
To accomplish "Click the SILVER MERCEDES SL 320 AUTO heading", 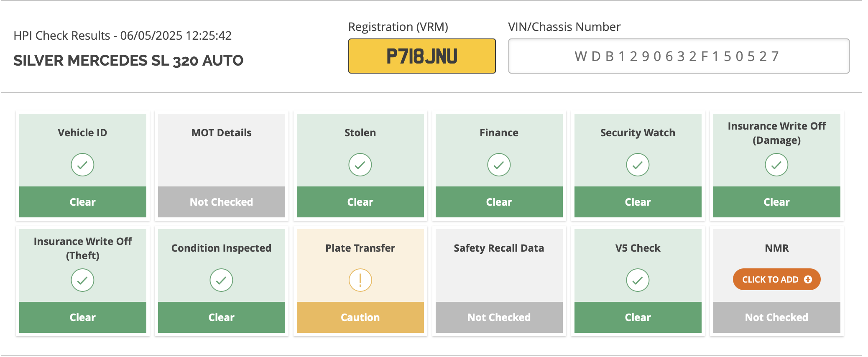I will click(x=128, y=61).
